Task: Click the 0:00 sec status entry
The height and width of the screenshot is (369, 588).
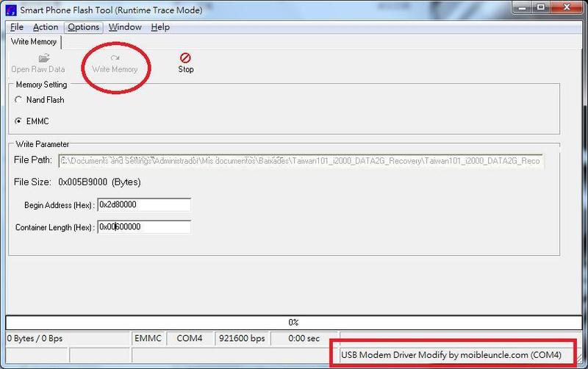Action: (x=304, y=338)
